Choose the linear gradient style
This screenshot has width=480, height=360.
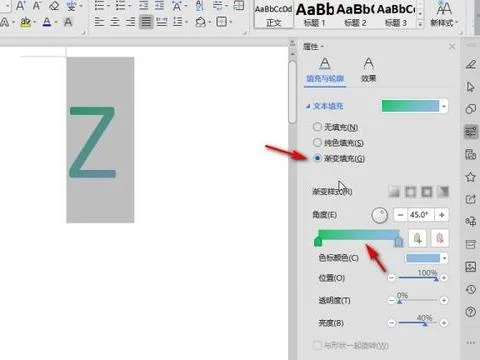394,192
